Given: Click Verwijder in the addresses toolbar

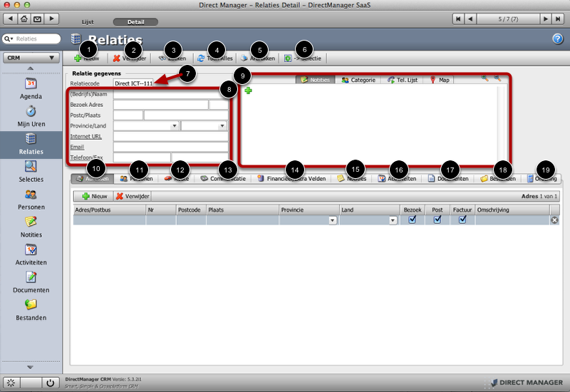Looking at the screenshot, I should pos(133,196).
